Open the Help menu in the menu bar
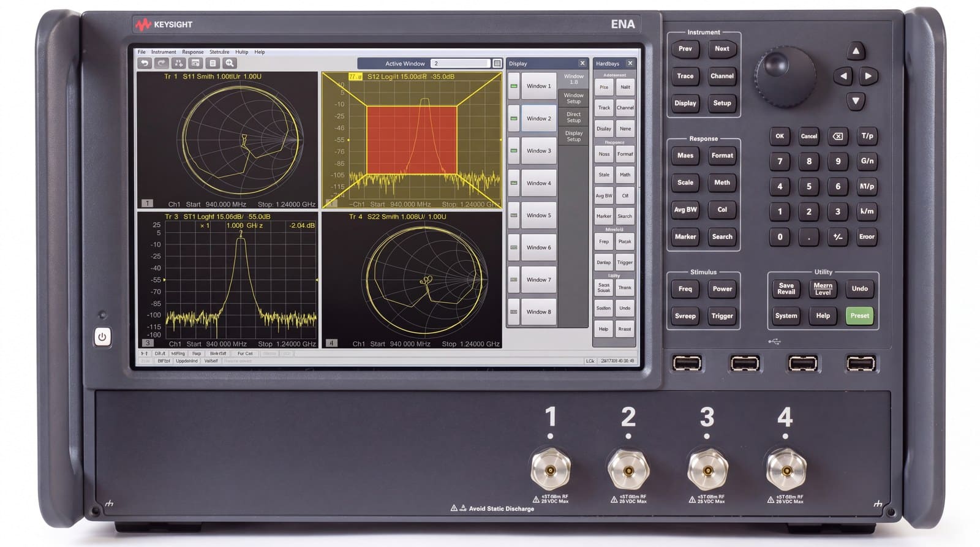 click(x=260, y=52)
